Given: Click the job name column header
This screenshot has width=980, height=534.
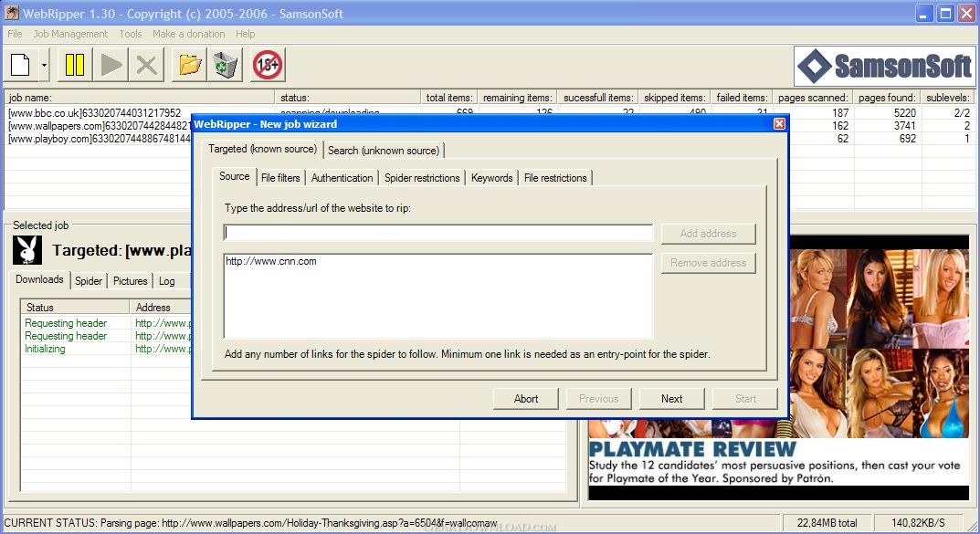Looking at the screenshot, I should pyautogui.click(x=140, y=98).
